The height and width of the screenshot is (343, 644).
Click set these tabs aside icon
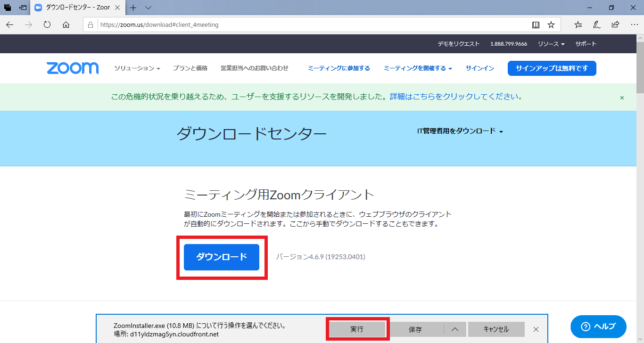click(23, 8)
